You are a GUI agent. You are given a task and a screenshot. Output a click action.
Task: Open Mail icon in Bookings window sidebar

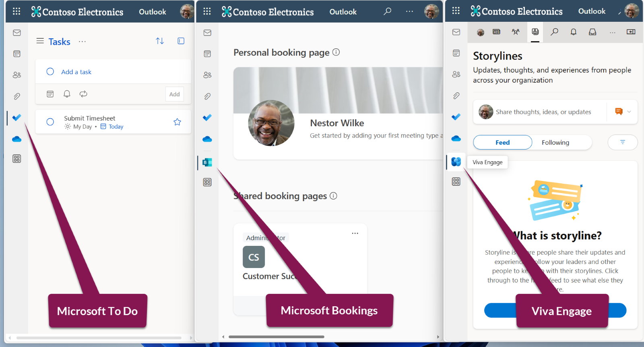(207, 33)
